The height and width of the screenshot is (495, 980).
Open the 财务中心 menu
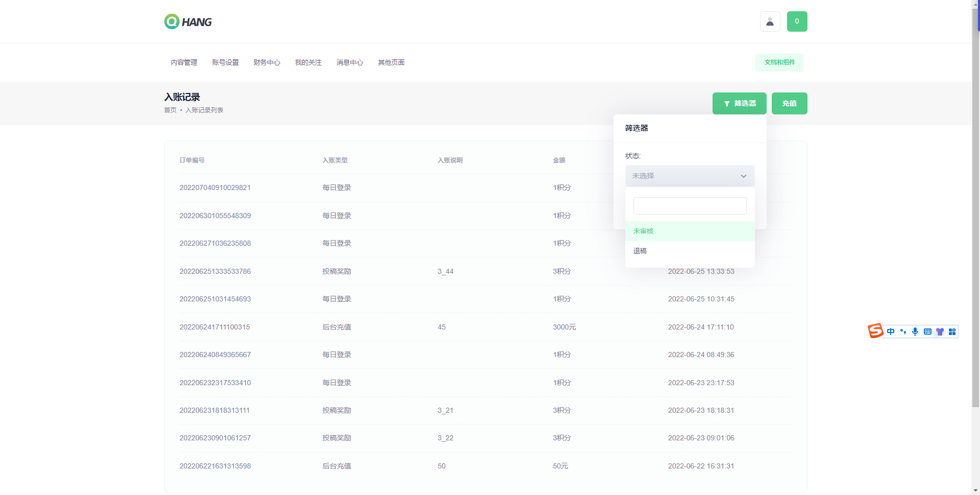point(266,62)
